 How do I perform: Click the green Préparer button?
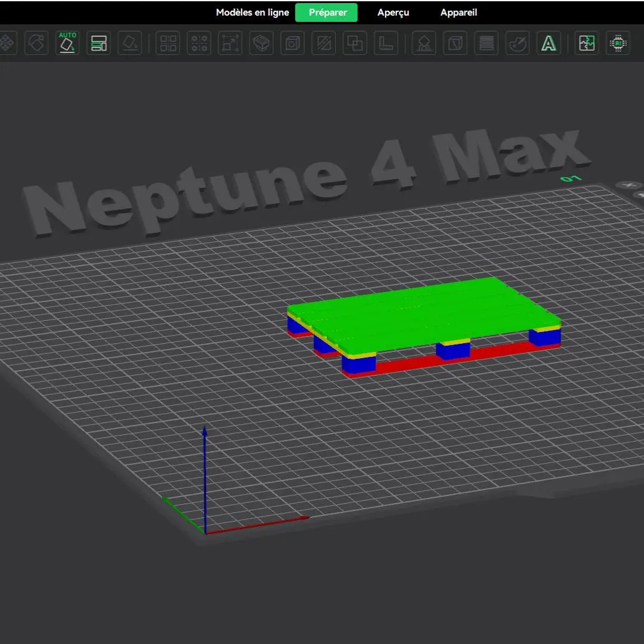[x=326, y=12]
